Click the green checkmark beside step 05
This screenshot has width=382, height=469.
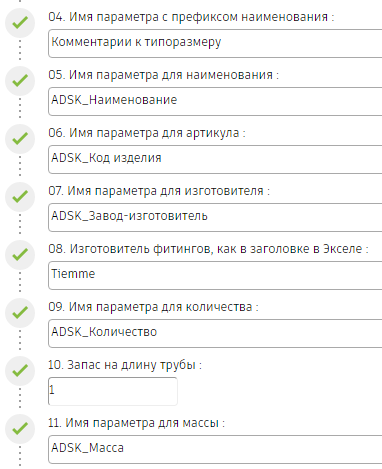20,81
